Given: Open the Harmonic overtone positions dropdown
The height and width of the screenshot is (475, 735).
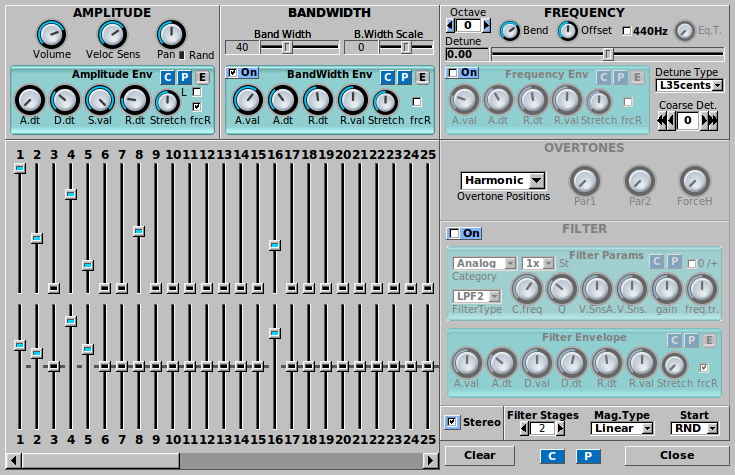Looking at the screenshot, I should (503, 180).
